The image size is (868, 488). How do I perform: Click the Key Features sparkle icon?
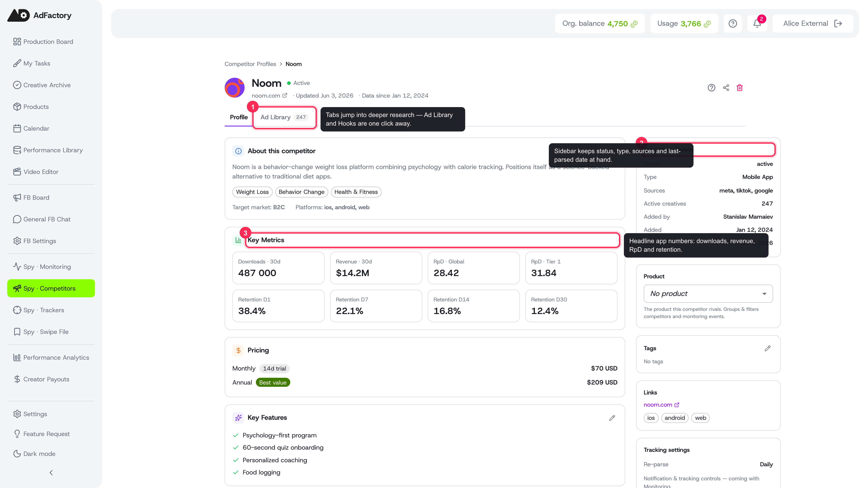pyautogui.click(x=238, y=418)
